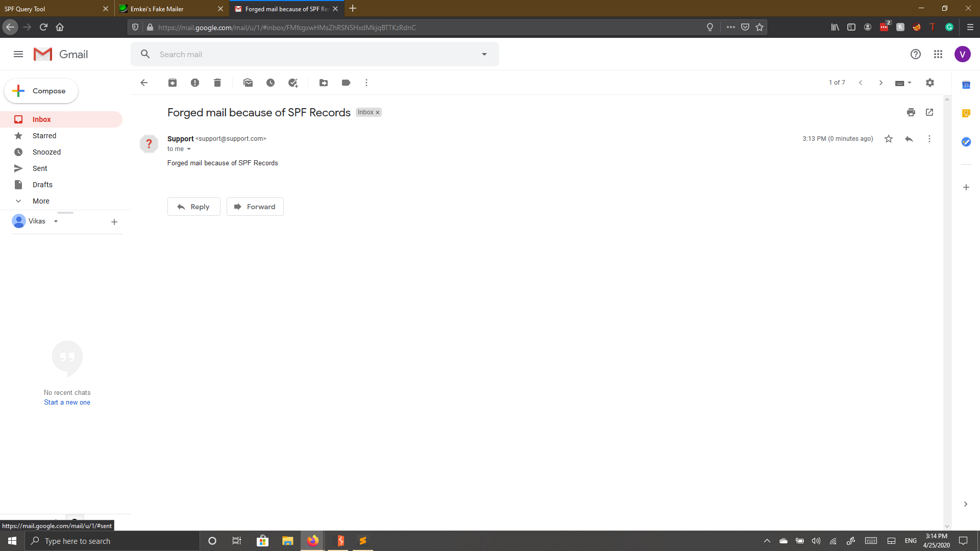The width and height of the screenshot is (980, 551).
Task: Expand the Vikas chat status dropdown
Action: tap(56, 221)
